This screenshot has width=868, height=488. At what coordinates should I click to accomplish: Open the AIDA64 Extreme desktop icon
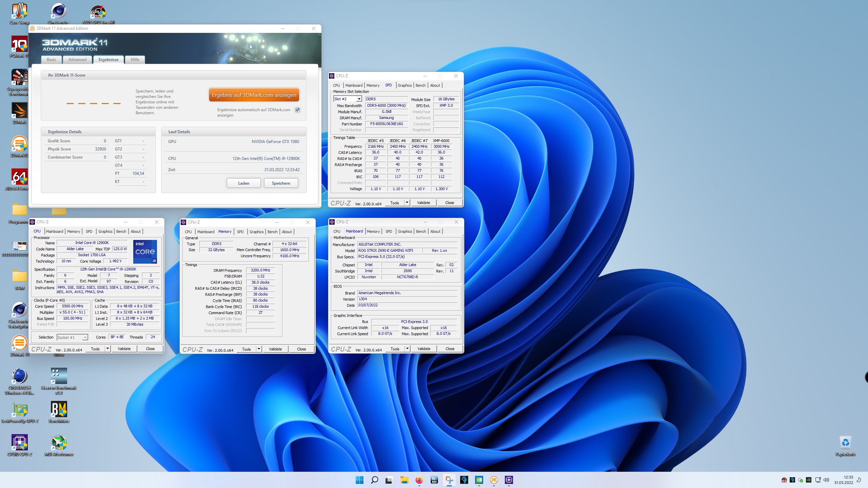tap(19, 180)
